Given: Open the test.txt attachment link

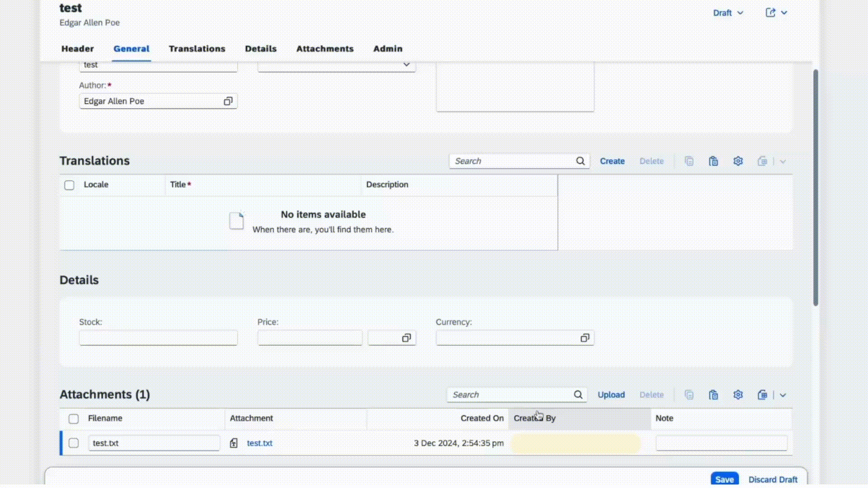Looking at the screenshot, I should (x=259, y=443).
